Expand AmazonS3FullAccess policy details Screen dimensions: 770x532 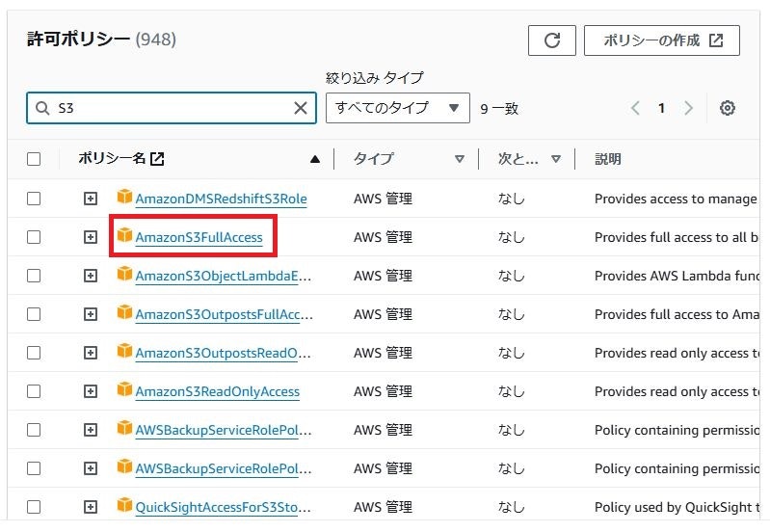[91, 237]
